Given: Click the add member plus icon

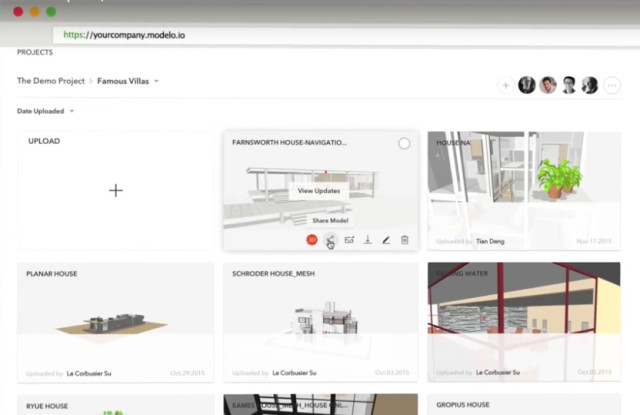Looking at the screenshot, I should click(x=506, y=85).
